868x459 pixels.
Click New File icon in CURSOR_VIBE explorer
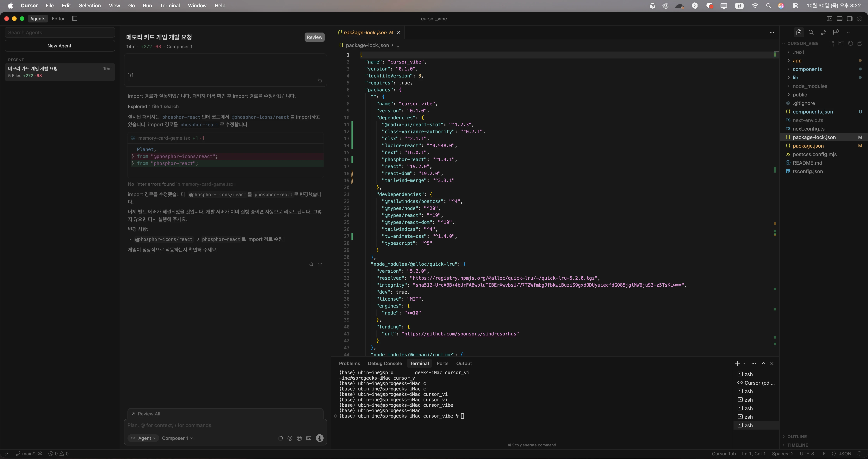pyautogui.click(x=832, y=43)
